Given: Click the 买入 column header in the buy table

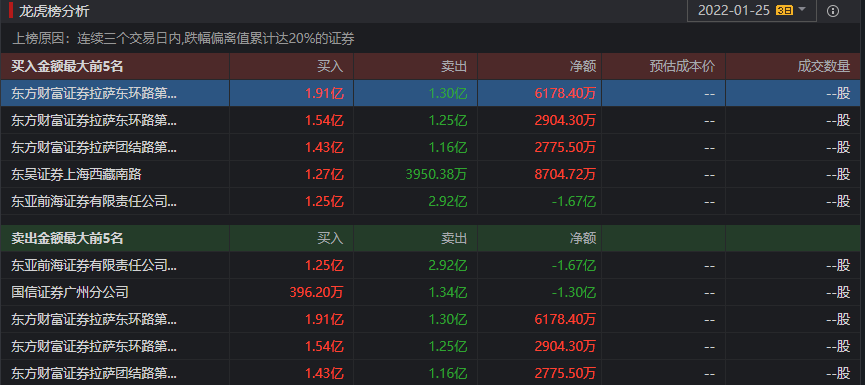Looking at the screenshot, I should point(329,67).
